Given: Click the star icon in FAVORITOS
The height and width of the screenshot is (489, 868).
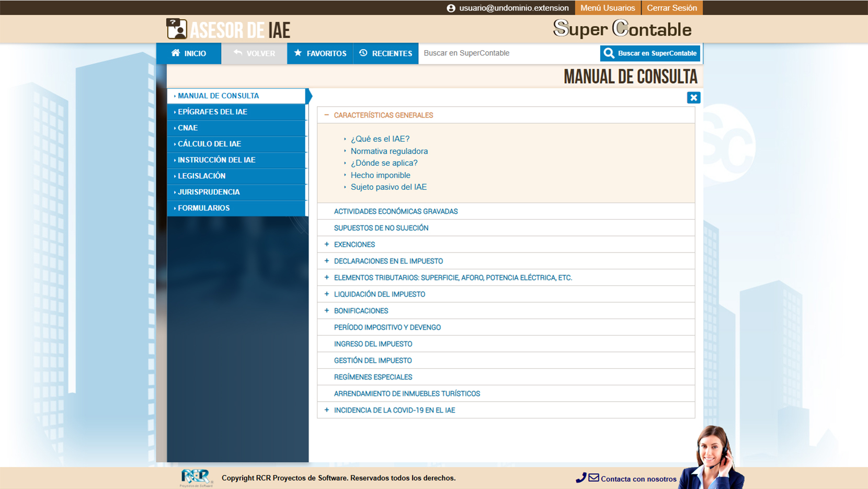Looking at the screenshot, I should [298, 53].
